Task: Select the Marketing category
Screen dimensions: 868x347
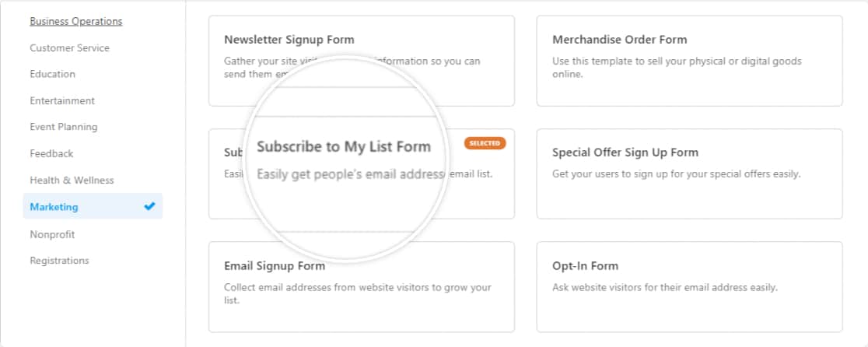Action: click(54, 207)
